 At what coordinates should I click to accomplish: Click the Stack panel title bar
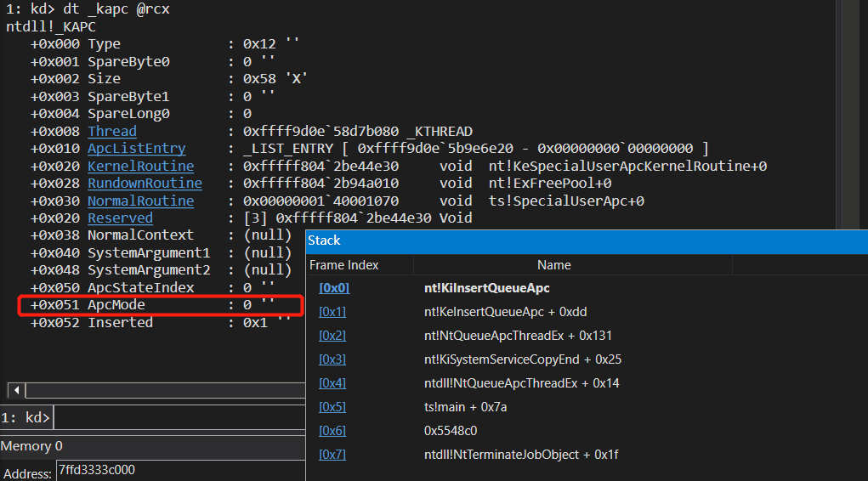587,241
